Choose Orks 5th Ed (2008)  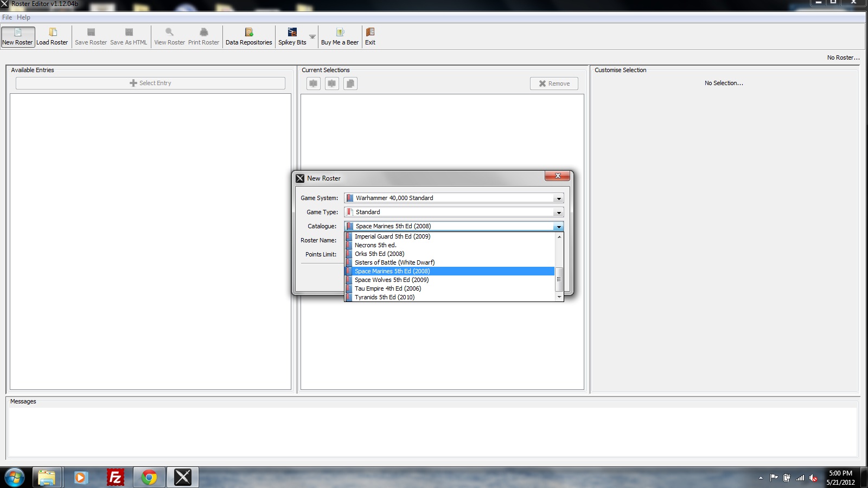[x=450, y=254]
